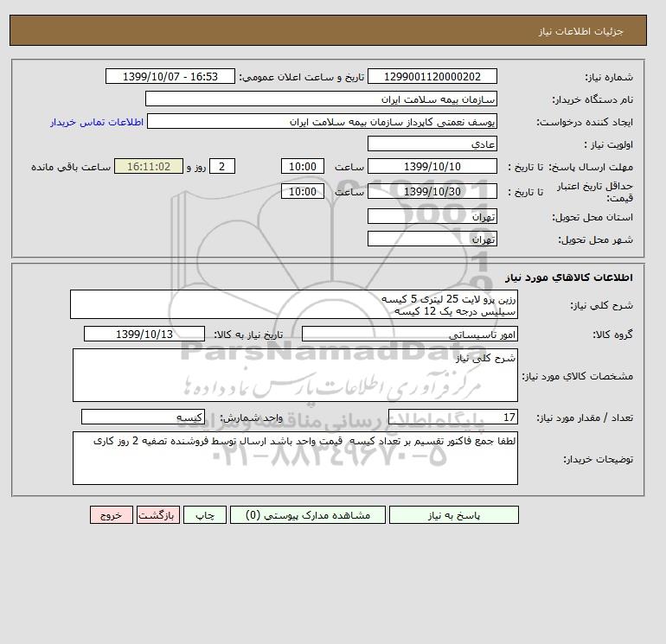Click need date field 1399/10/13
The width and height of the screenshot is (666, 644).
pos(144,334)
